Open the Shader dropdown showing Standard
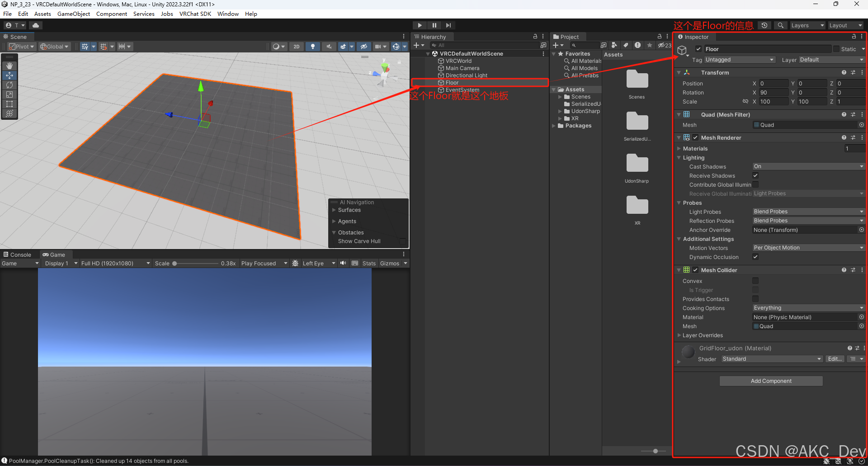 [772, 359]
